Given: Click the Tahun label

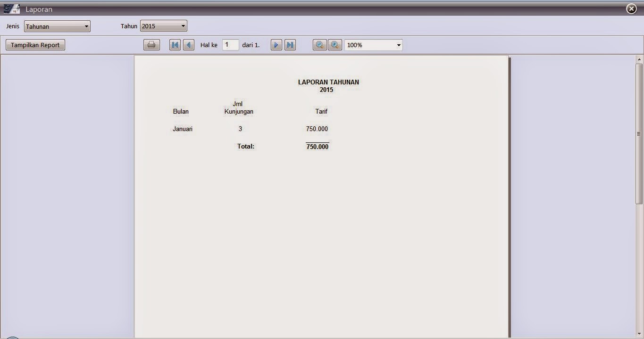Looking at the screenshot, I should (128, 26).
